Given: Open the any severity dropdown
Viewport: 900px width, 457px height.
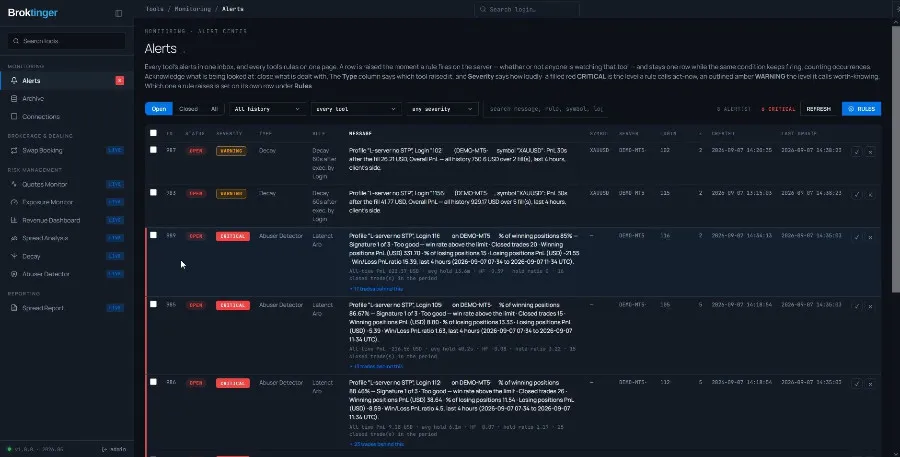Looking at the screenshot, I should pos(442,109).
